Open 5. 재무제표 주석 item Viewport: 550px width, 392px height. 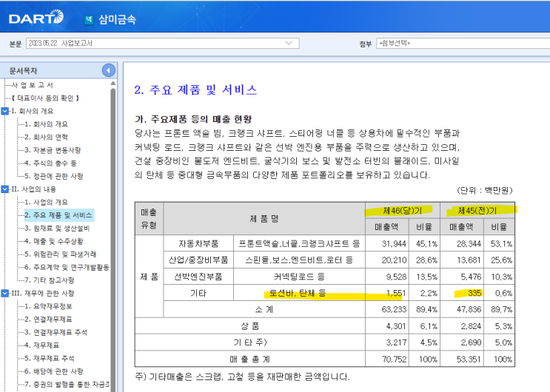click(x=50, y=358)
